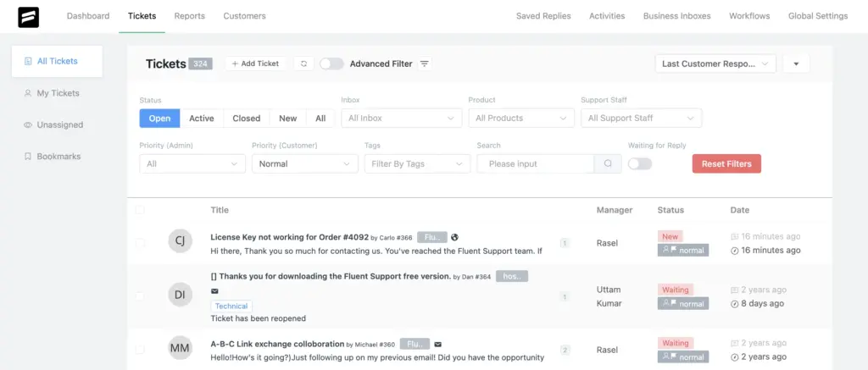
Task: Click the Reset Filters button
Action: coord(726,163)
